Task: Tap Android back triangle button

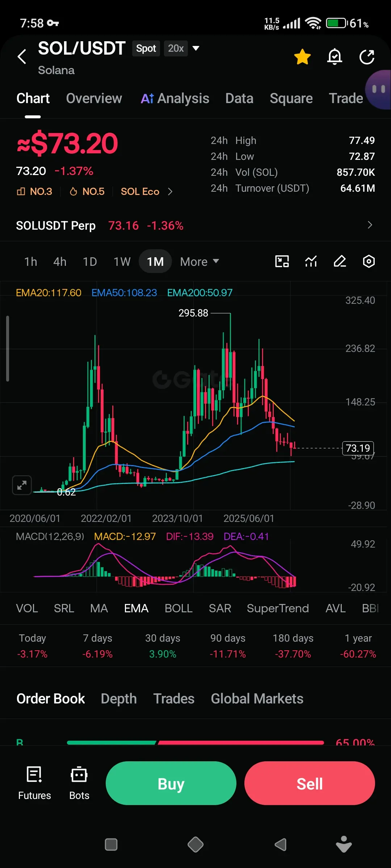Action: (281, 844)
